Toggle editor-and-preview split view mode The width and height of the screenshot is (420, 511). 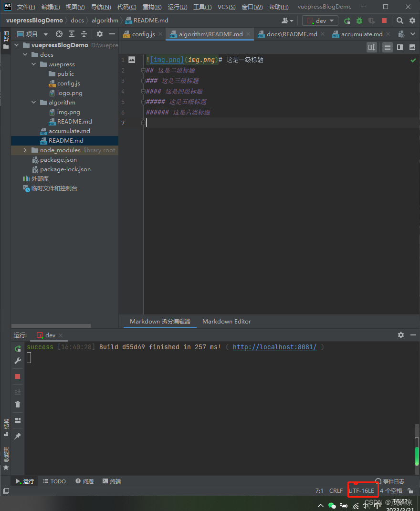click(400, 47)
